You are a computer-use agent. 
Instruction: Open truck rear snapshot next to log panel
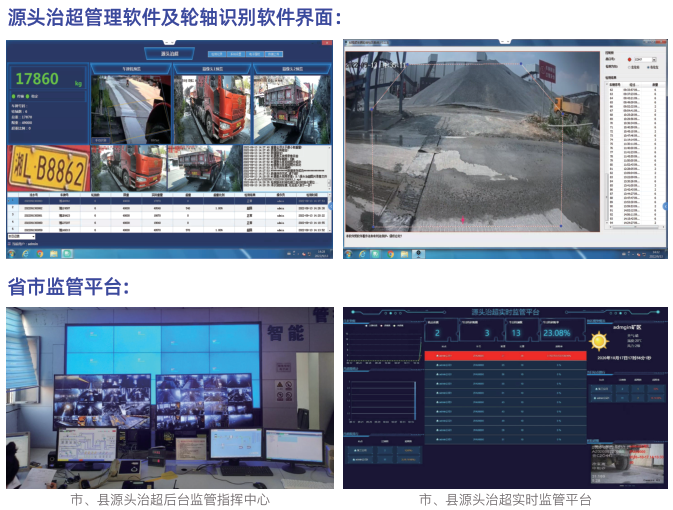coord(205,168)
